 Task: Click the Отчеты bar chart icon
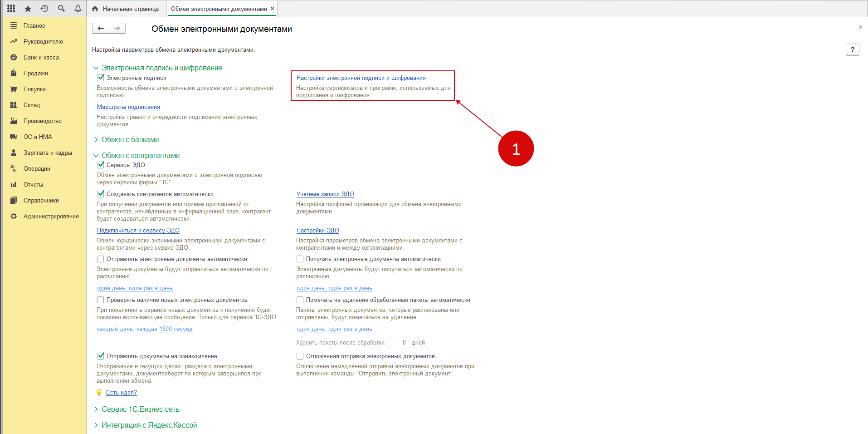click(x=14, y=185)
